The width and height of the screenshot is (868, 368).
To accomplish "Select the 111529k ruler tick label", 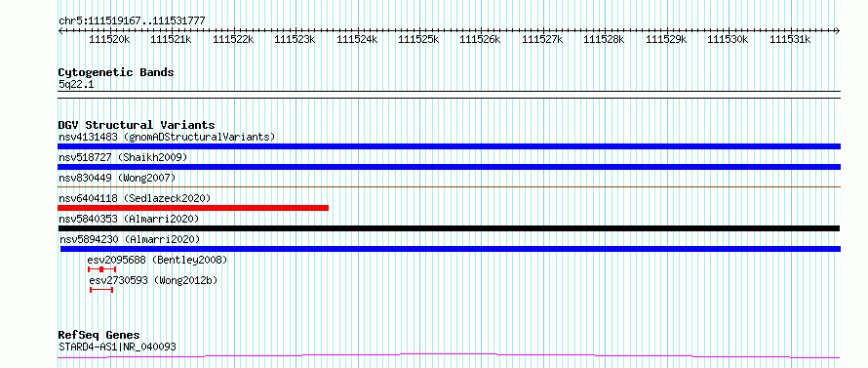I will [x=666, y=39].
